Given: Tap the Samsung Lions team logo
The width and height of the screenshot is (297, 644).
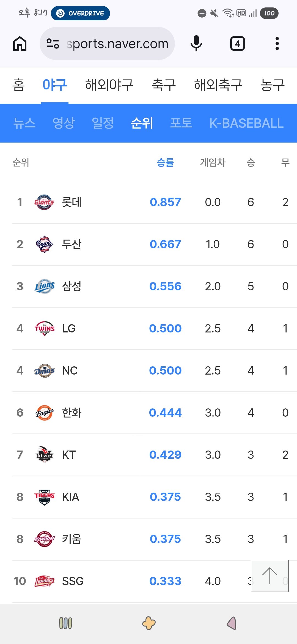Looking at the screenshot, I should coord(44,286).
